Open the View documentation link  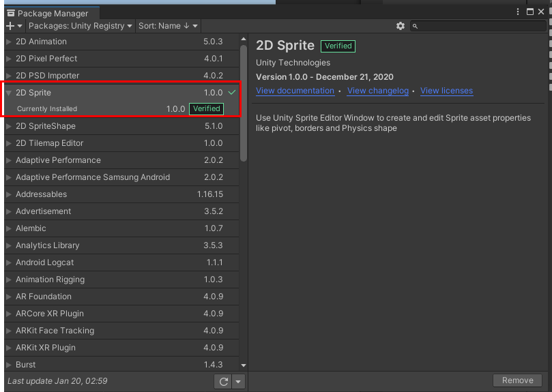coord(295,91)
